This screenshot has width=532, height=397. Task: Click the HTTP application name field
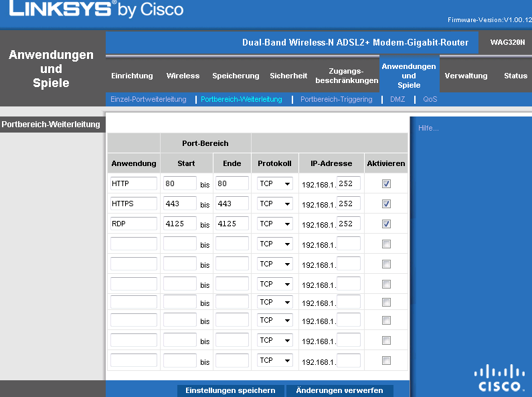[133, 183]
